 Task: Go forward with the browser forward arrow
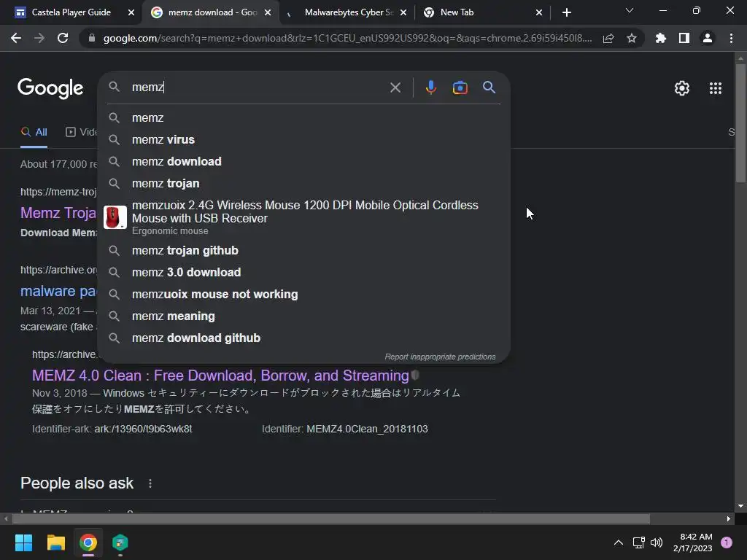pos(39,38)
